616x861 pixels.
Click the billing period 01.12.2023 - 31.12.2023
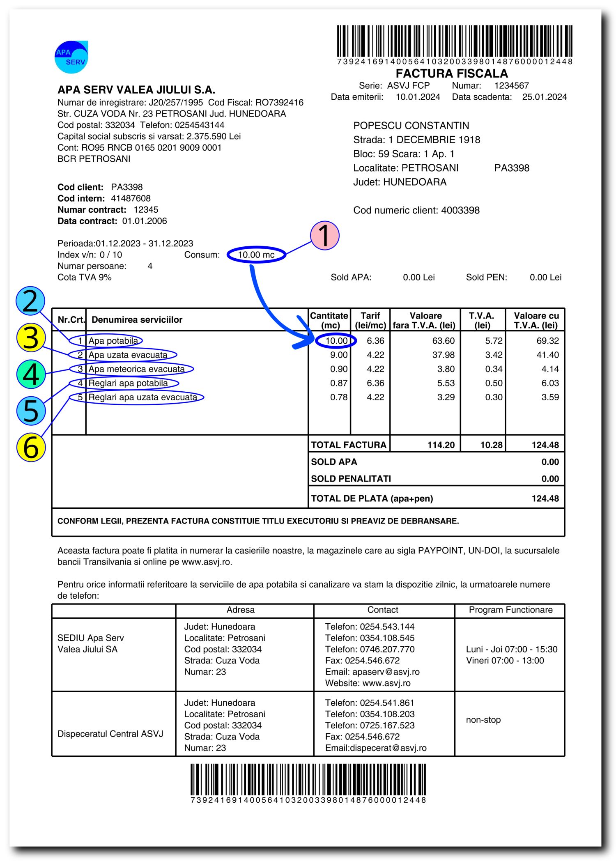point(145,243)
